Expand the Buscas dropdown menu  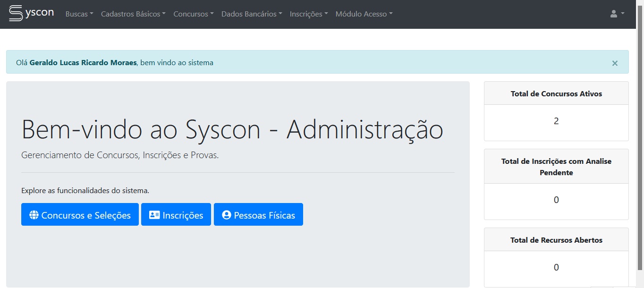point(79,14)
